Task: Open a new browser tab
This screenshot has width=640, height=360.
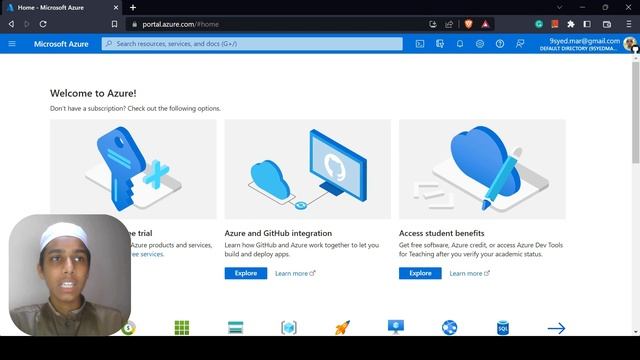Action: click(133, 7)
